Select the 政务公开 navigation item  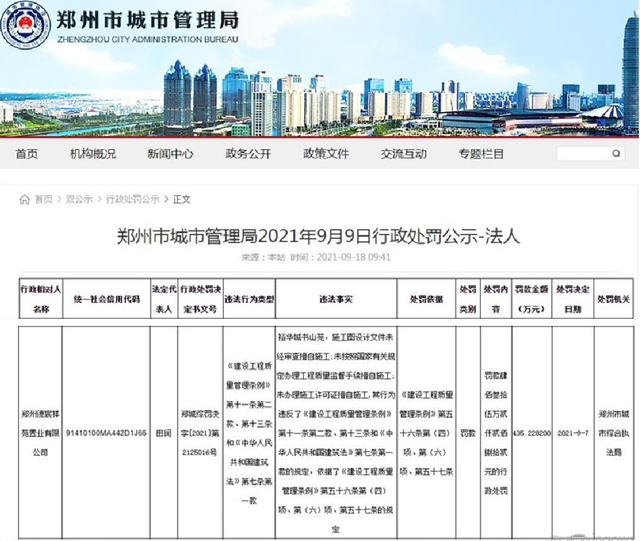(x=248, y=154)
